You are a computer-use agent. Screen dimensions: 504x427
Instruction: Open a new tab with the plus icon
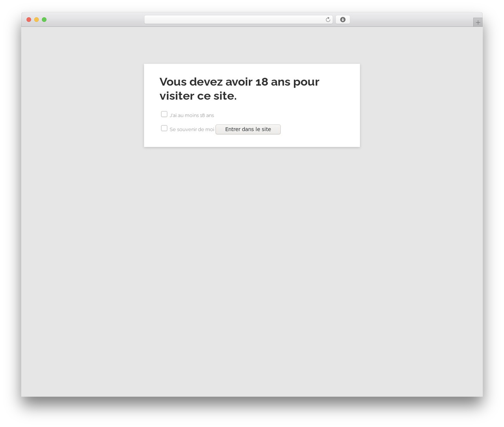pos(478,22)
